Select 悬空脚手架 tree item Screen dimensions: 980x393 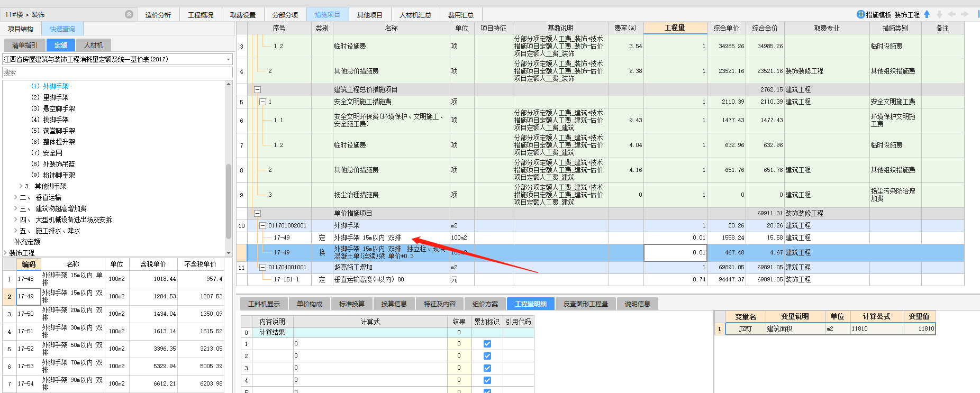click(x=53, y=108)
